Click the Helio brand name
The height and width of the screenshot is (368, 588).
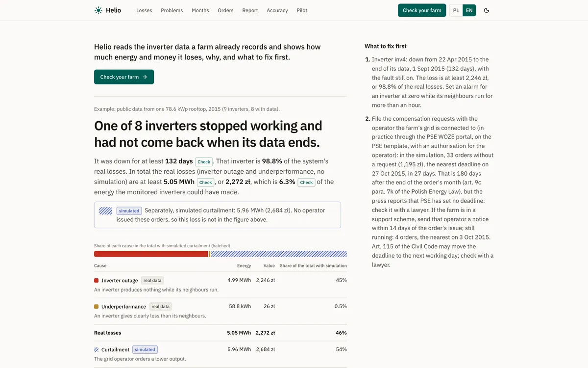(113, 10)
